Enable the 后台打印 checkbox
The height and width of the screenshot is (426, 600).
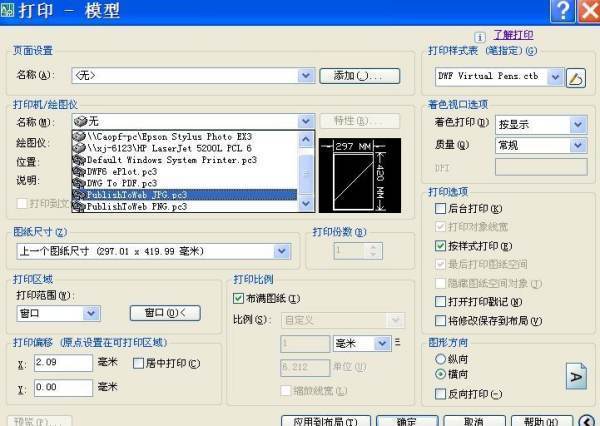441,209
